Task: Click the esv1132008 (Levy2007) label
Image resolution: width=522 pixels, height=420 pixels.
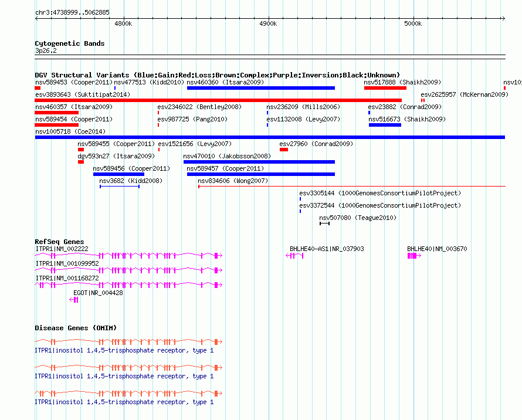Action: click(303, 119)
